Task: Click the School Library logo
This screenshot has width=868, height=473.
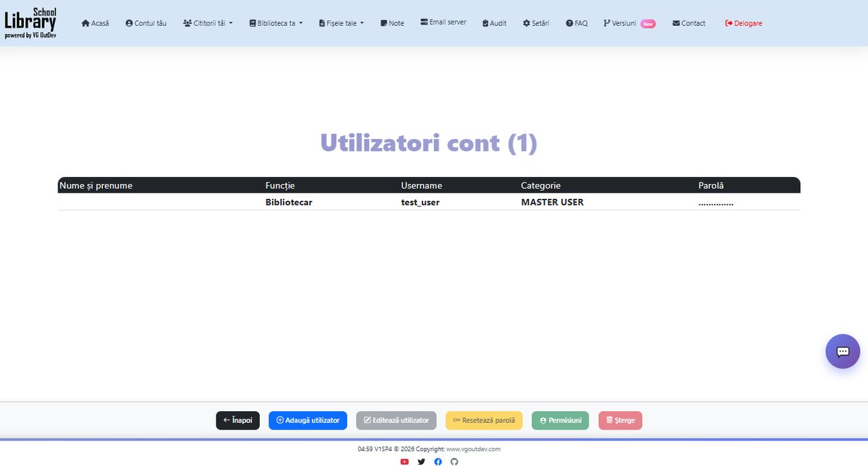Action: 31,23
